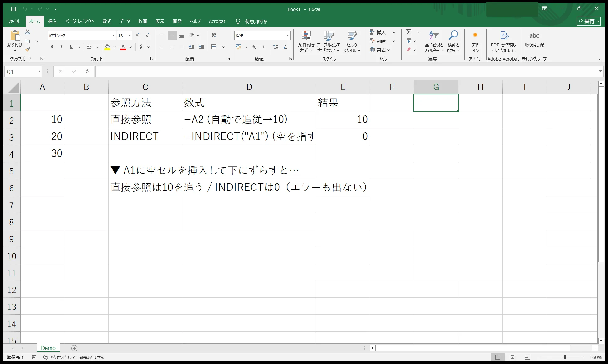Open the Acrobat ribbon tab

(x=217, y=21)
